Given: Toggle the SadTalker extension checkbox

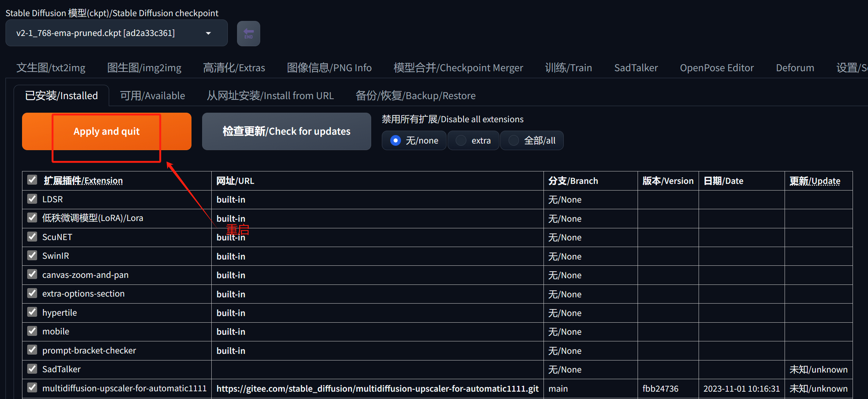Looking at the screenshot, I should tap(32, 369).
